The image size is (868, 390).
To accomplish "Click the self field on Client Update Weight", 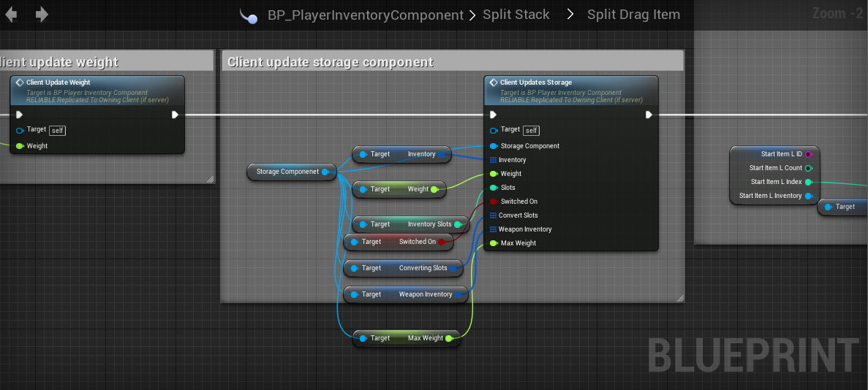I will [57, 131].
